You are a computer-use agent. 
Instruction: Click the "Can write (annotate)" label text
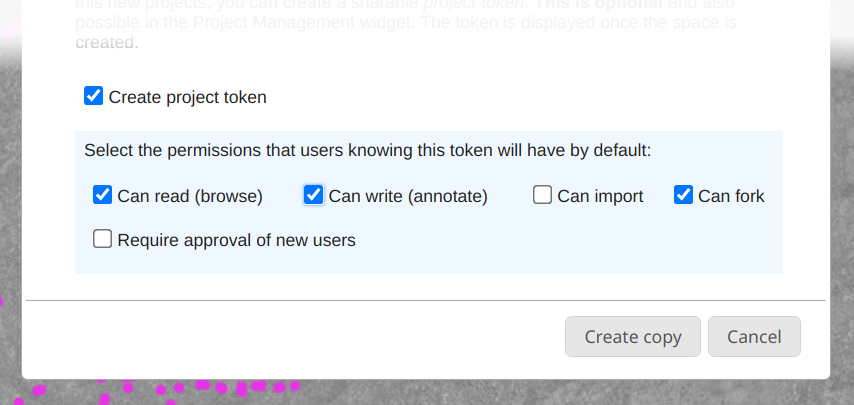click(408, 196)
